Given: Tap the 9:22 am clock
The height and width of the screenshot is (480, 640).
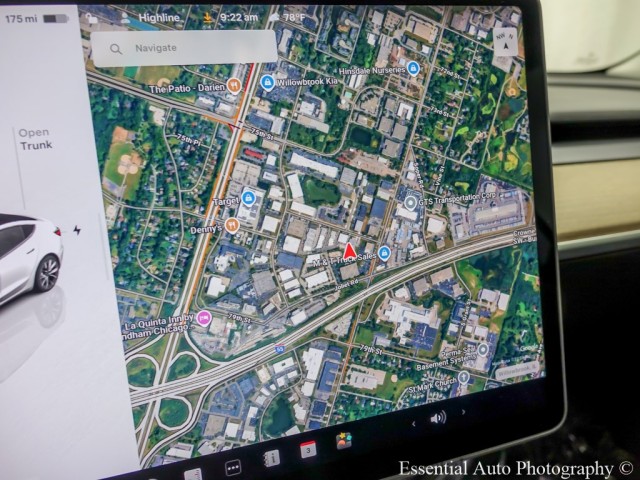Looking at the screenshot, I should [x=239, y=17].
